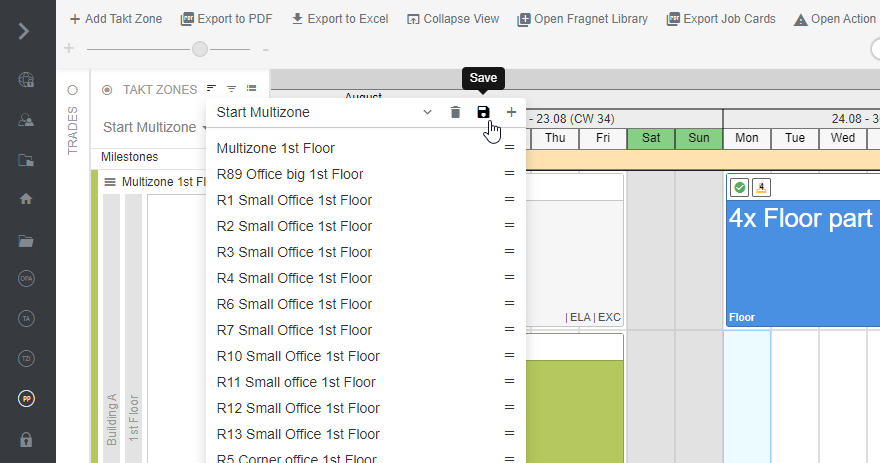
Task: Click the plus icon beside Save
Action: click(511, 113)
